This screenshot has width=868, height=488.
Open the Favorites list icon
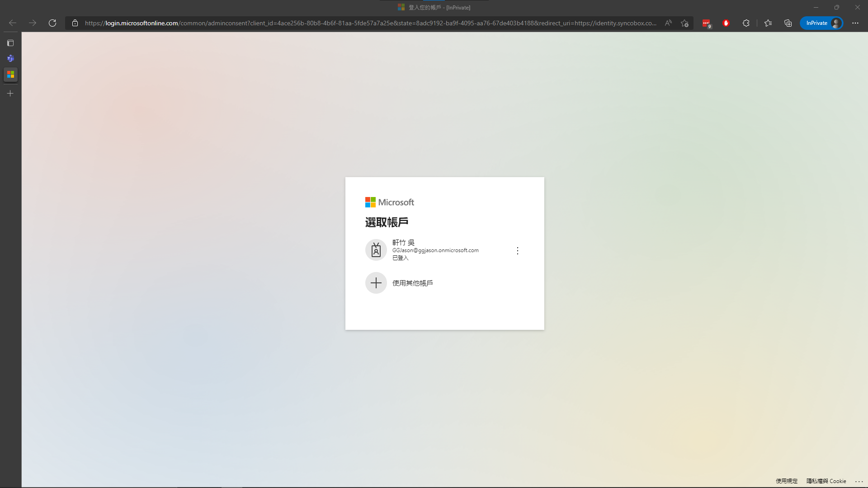[768, 23]
